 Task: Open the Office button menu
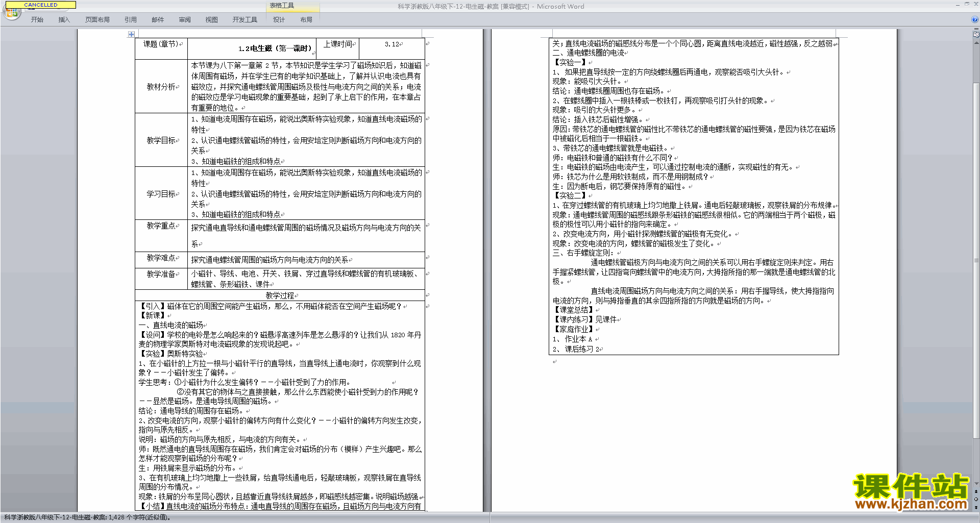click(11, 13)
